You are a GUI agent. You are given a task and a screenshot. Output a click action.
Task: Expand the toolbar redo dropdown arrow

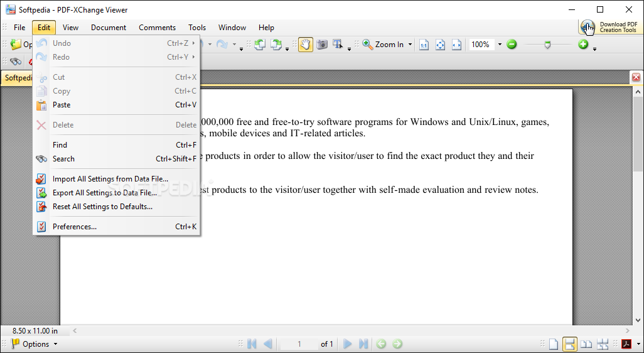[235, 45]
